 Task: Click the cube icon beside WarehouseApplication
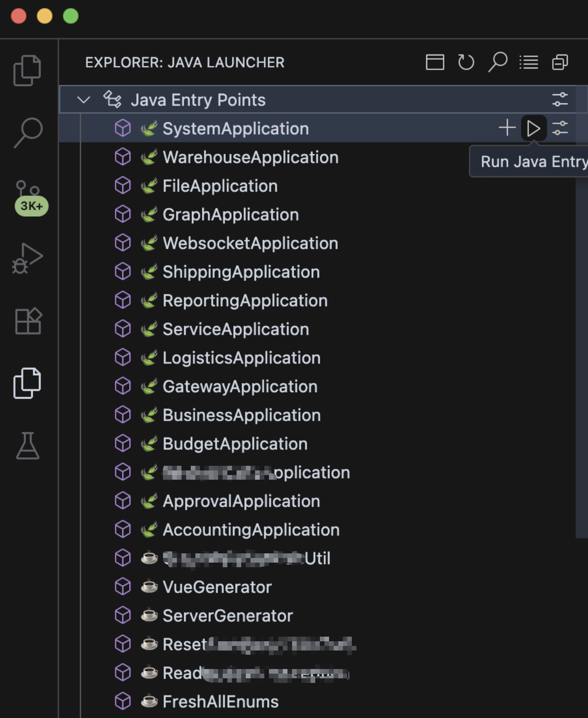(x=123, y=157)
